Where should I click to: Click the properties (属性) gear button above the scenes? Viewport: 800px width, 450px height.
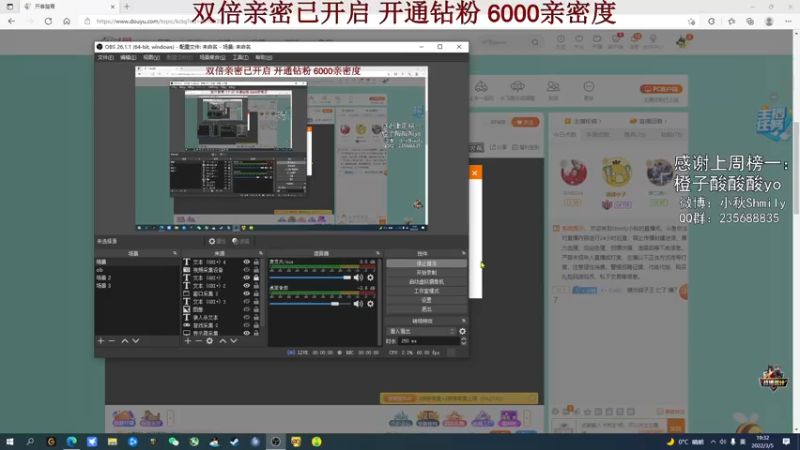click(x=217, y=241)
